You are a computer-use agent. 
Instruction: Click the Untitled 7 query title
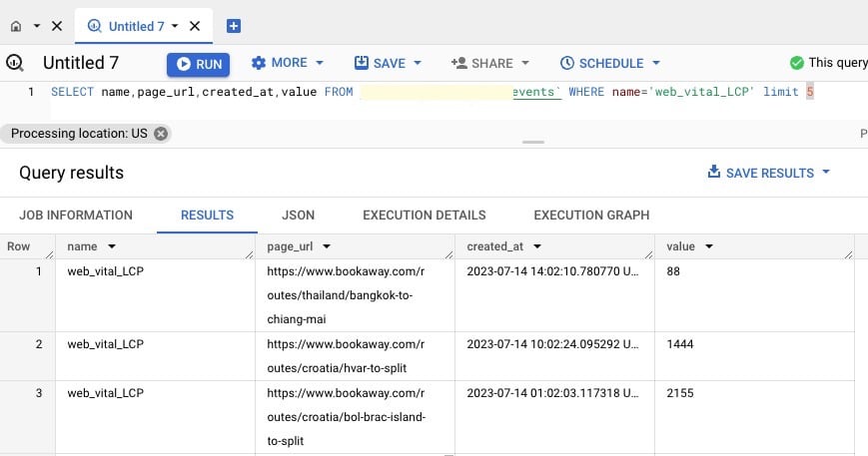coord(81,63)
